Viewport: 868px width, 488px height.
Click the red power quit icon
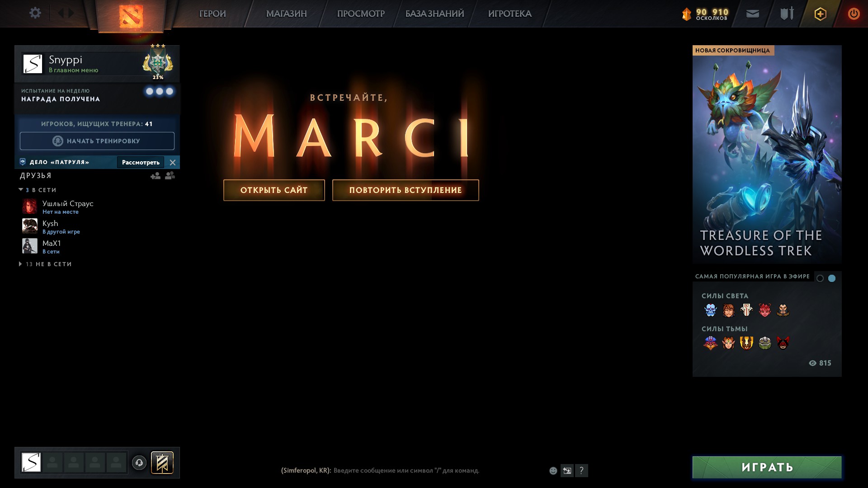[x=854, y=14]
